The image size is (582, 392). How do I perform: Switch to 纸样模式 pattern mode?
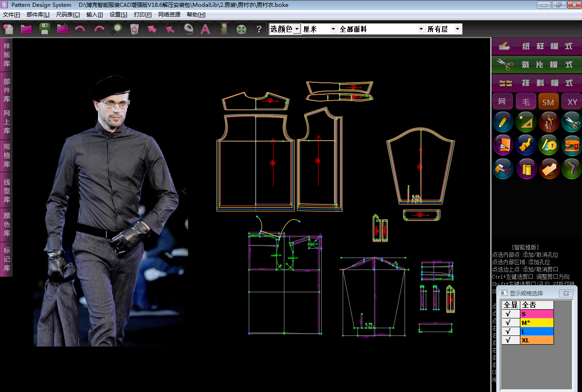pyautogui.click(x=536, y=46)
